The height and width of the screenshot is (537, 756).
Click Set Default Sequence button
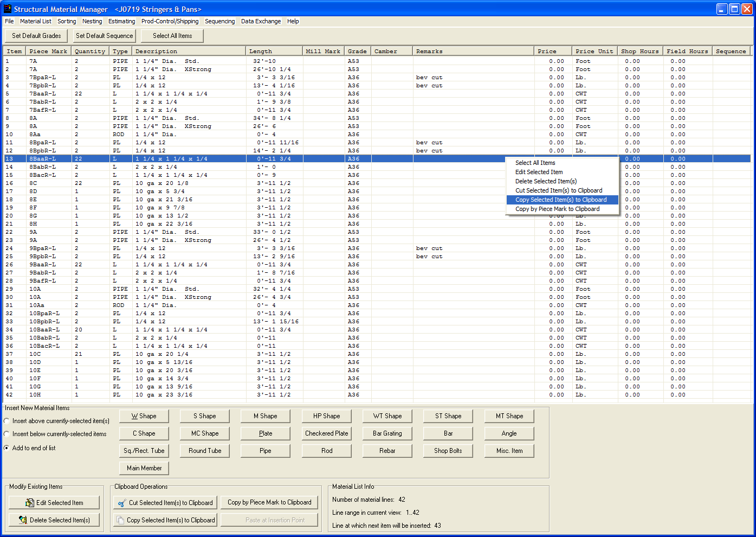click(x=104, y=36)
